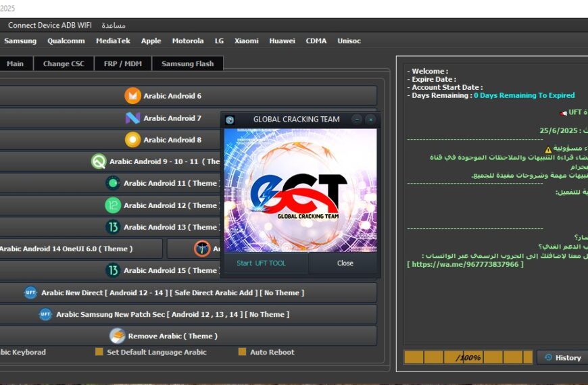Toggle the Auto Reboot checkbox
The width and height of the screenshot is (588, 385).
[x=242, y=352]
